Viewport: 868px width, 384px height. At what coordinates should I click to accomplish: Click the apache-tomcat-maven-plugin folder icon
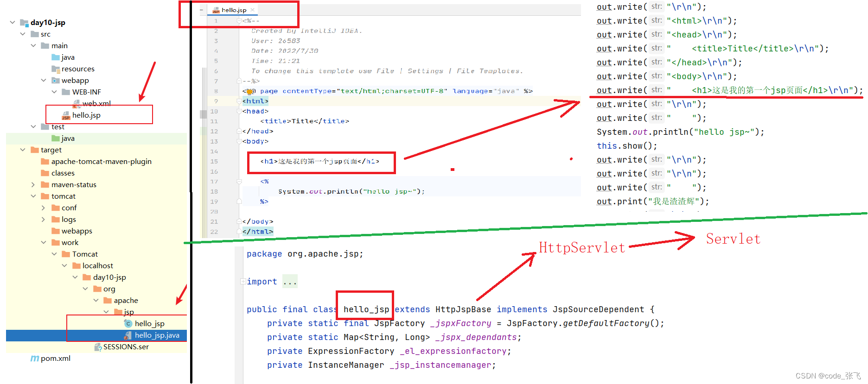tap(45, 162)
